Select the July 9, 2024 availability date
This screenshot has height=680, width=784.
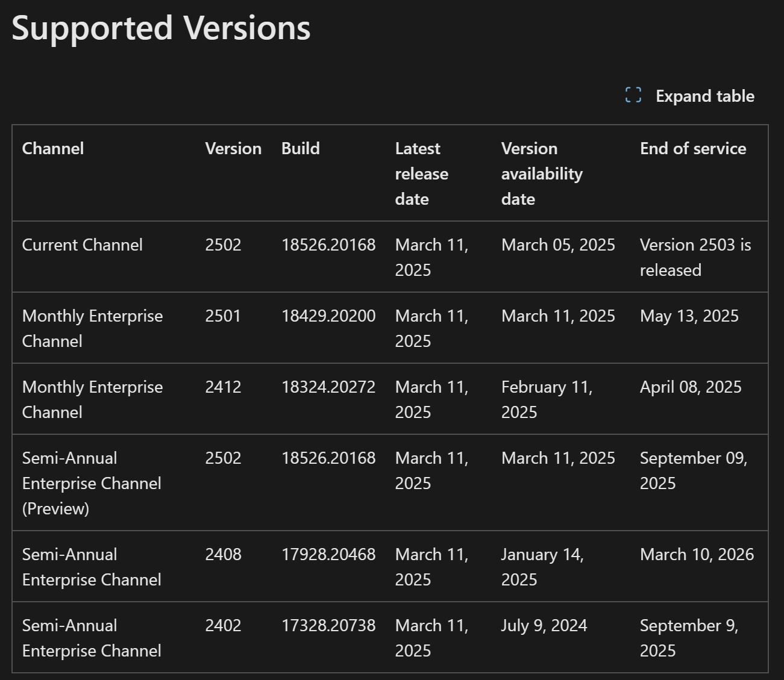point(544,626)
